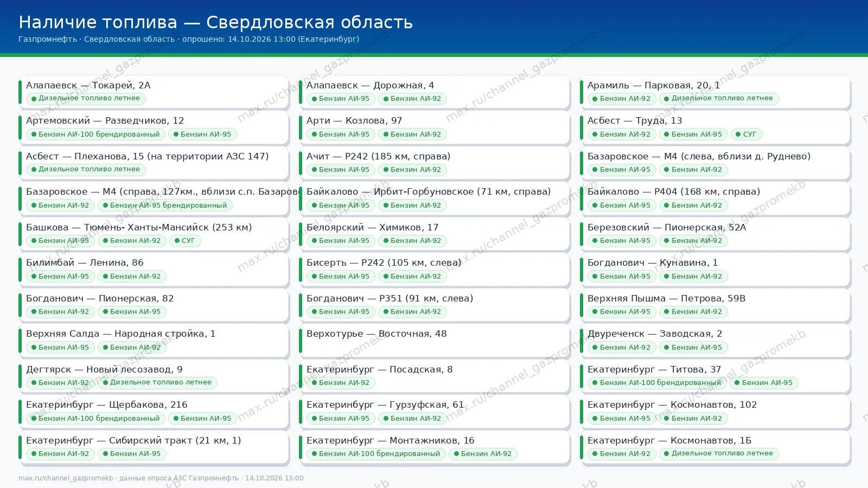Select 'Бензин АИ-92' tag in Богданович Пионерская card

coord(60,312)
